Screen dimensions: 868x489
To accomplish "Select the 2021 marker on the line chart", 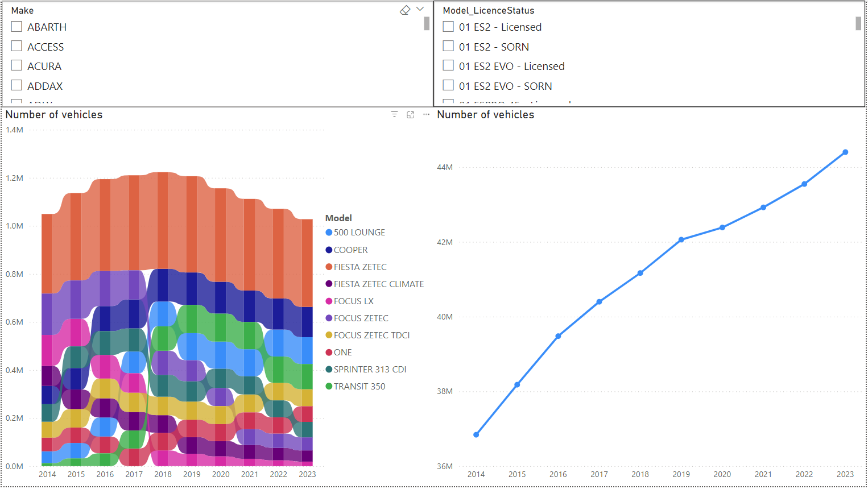I will tap(763, 208).
